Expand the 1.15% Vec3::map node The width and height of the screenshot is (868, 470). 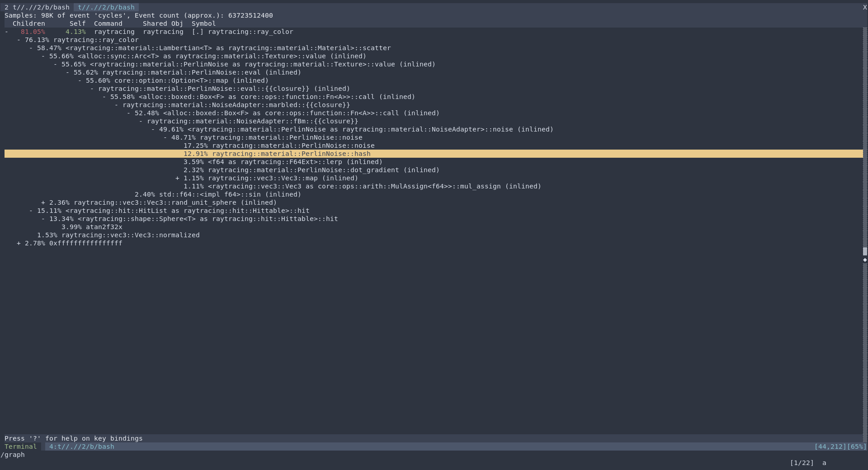click(177, 179)
